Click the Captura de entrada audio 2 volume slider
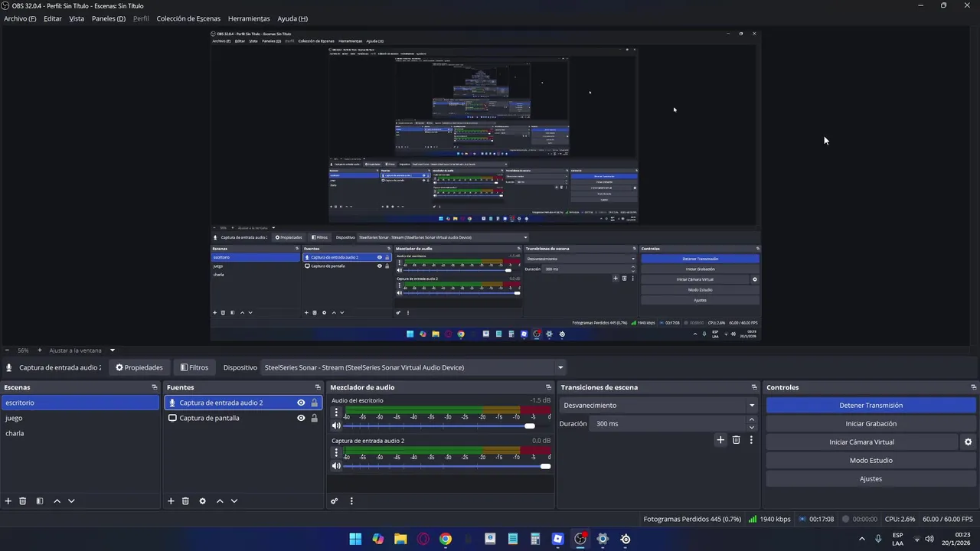Image resolution: width=980 pixels, height=551 pixels. 448,466
